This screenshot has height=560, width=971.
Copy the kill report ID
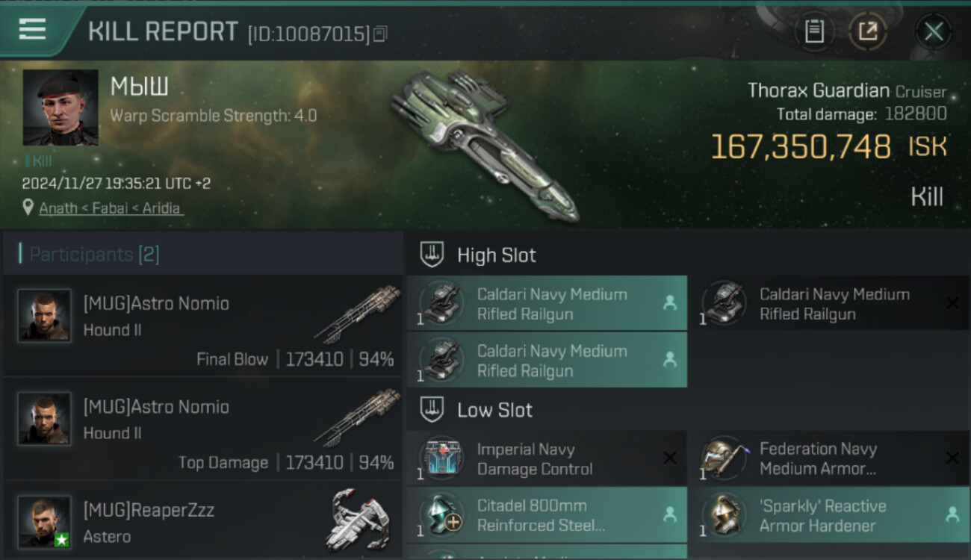[x=380, y=34]
